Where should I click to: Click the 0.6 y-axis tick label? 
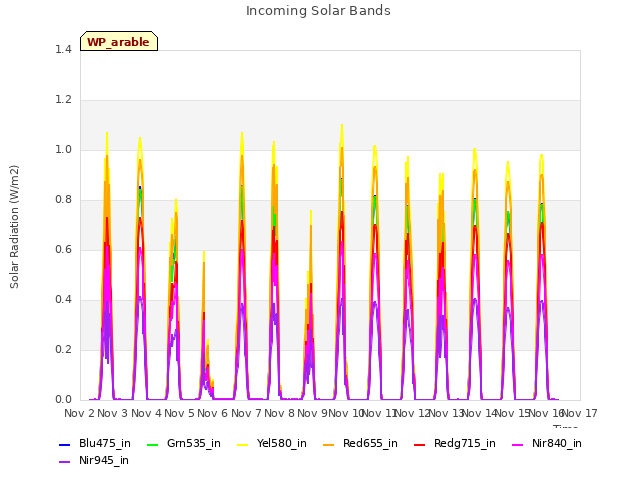63,249
